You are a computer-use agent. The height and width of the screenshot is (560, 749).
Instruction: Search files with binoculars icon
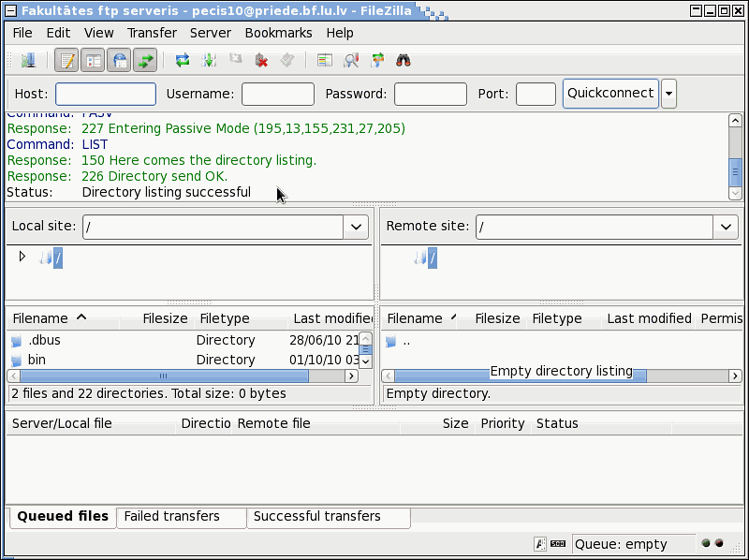(x=404, y=60)
